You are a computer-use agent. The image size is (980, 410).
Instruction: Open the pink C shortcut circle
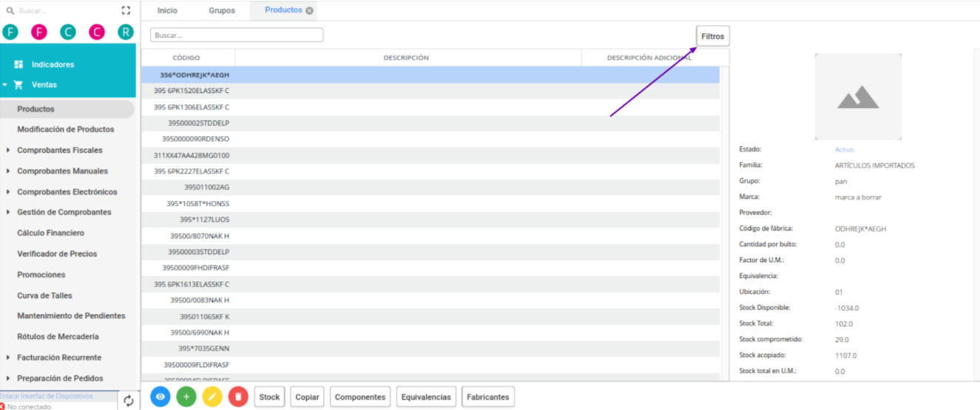pos(97,32)
